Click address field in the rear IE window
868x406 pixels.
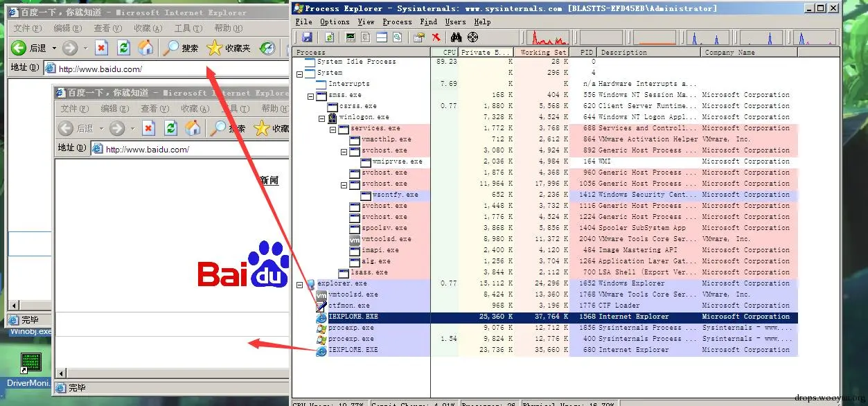(166, 69)
